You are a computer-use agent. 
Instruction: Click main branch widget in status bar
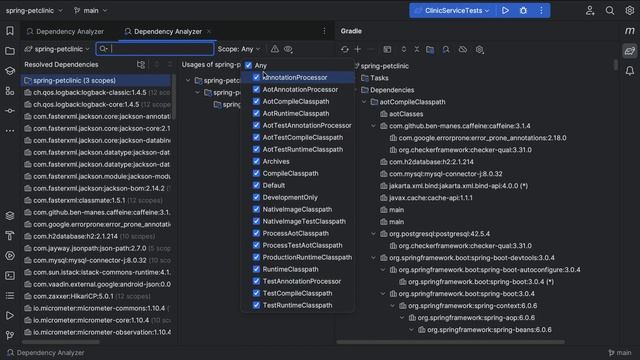tap(620, 353)
